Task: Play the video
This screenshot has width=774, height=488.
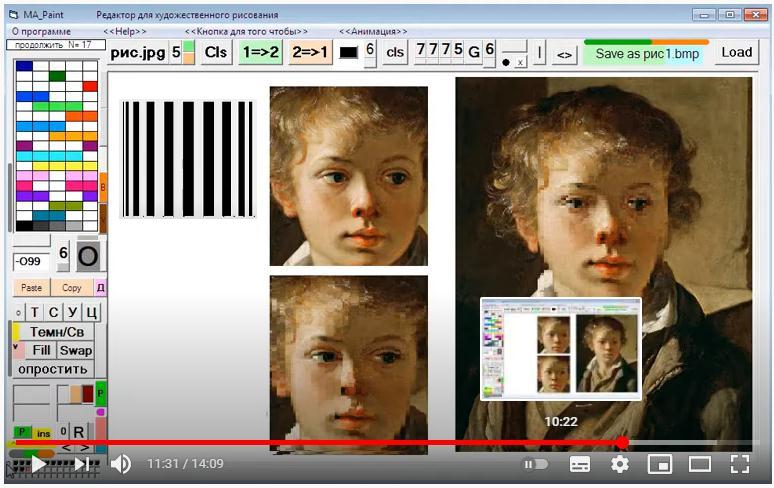Action: tap(38, 464)
